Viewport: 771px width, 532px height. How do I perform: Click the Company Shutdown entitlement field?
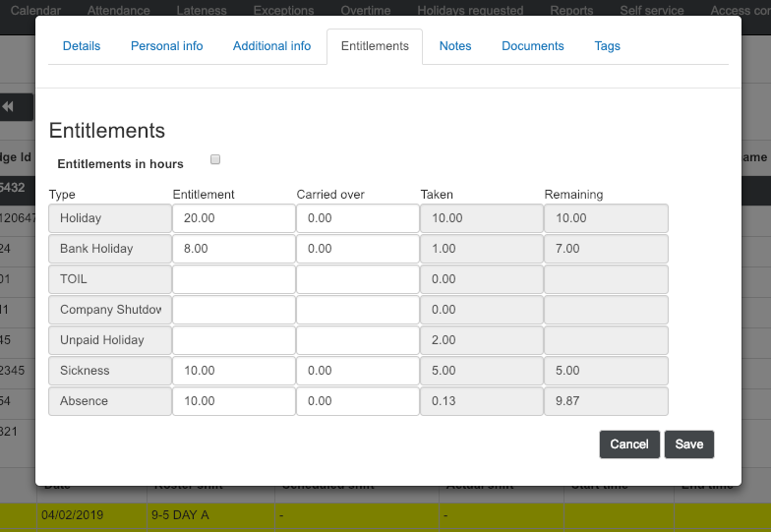(x=233, y=310)
